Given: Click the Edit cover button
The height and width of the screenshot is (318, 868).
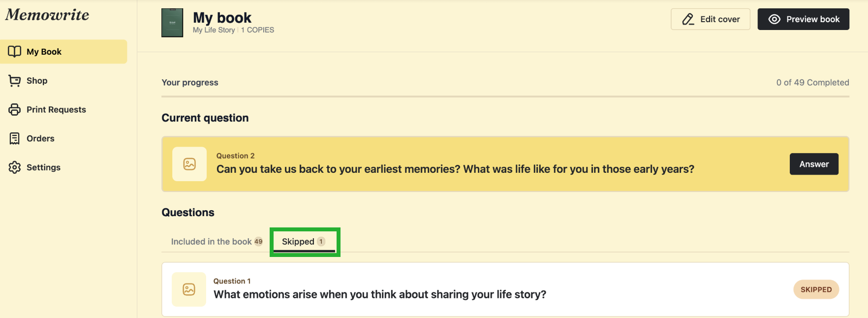Looking at the screenshot, I should (710, 19).
